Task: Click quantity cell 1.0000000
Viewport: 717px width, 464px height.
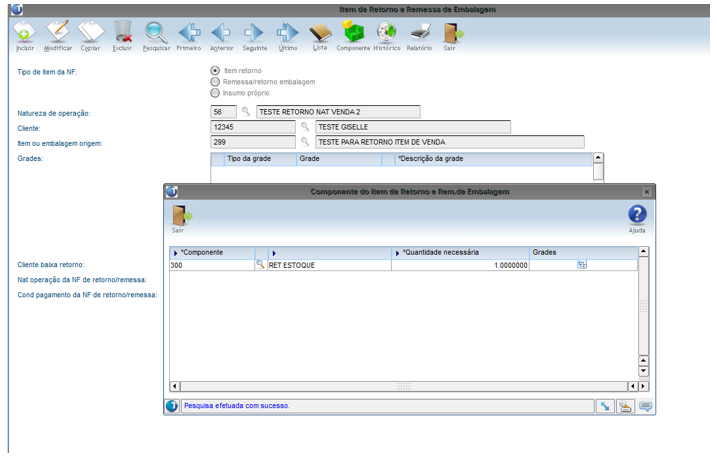Action: pos(460,265)
